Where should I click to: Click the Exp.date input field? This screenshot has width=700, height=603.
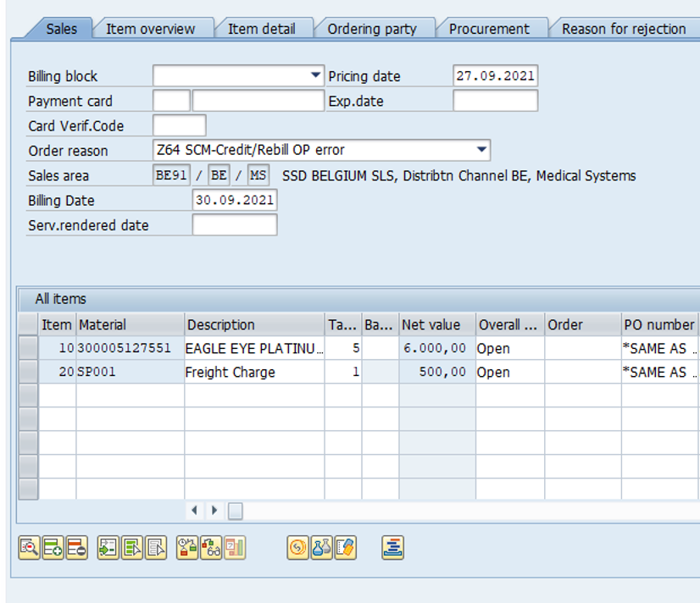[x=495, y=100]
